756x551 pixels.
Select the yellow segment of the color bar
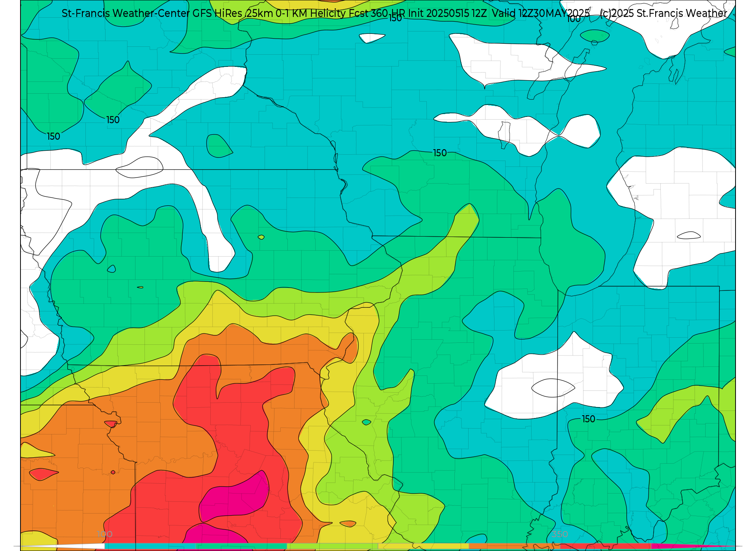[x=423, y=546]
